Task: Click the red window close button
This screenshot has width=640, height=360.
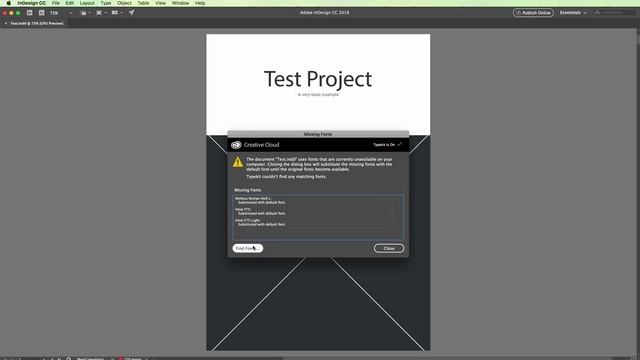Action: coord(4,13)
